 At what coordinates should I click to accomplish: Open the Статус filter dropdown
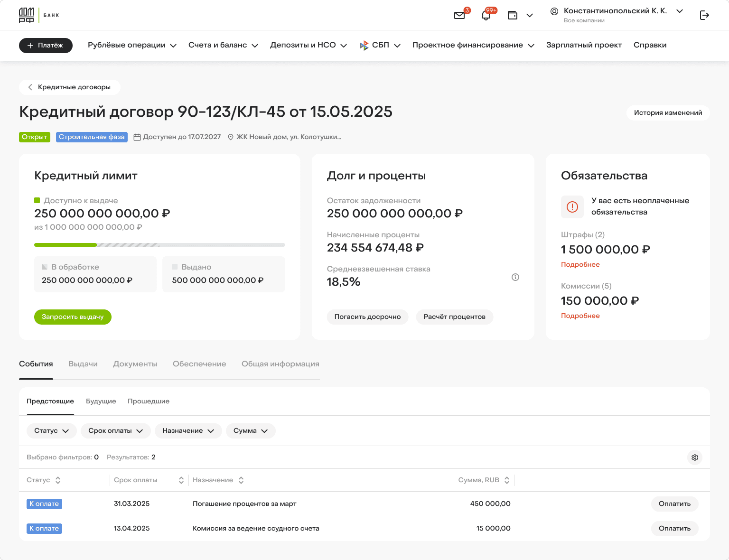click(51, 431)
